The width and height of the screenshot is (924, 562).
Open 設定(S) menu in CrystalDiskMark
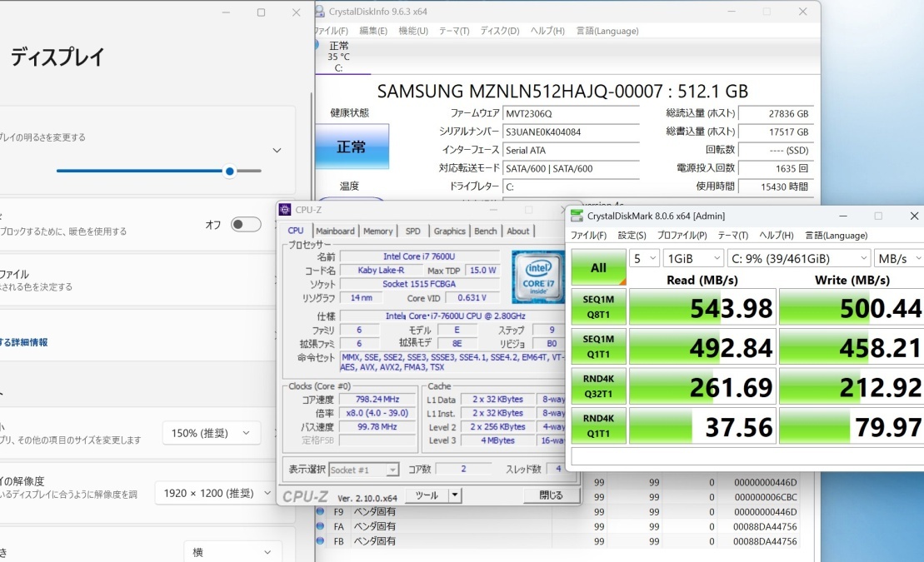coord(632,235)
